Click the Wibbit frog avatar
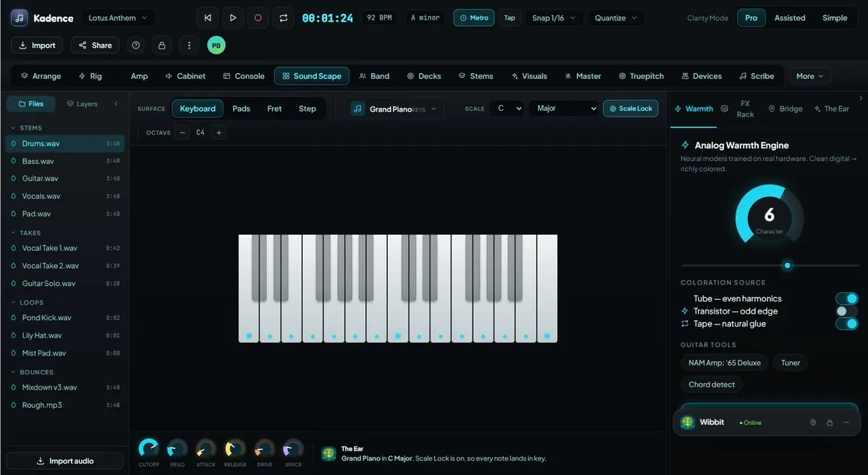The height and width of the screenshot is (475, 868). [x=687, y=422]
